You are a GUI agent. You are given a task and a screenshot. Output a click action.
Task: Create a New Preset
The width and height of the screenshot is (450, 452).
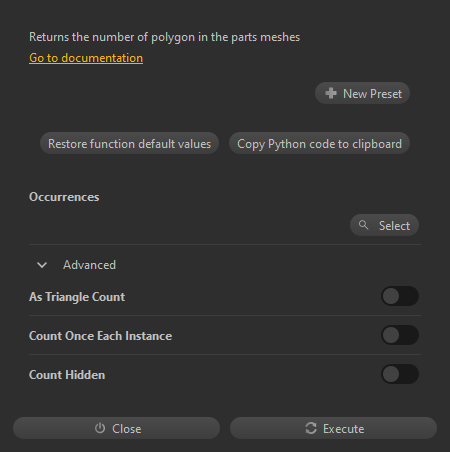362,93
